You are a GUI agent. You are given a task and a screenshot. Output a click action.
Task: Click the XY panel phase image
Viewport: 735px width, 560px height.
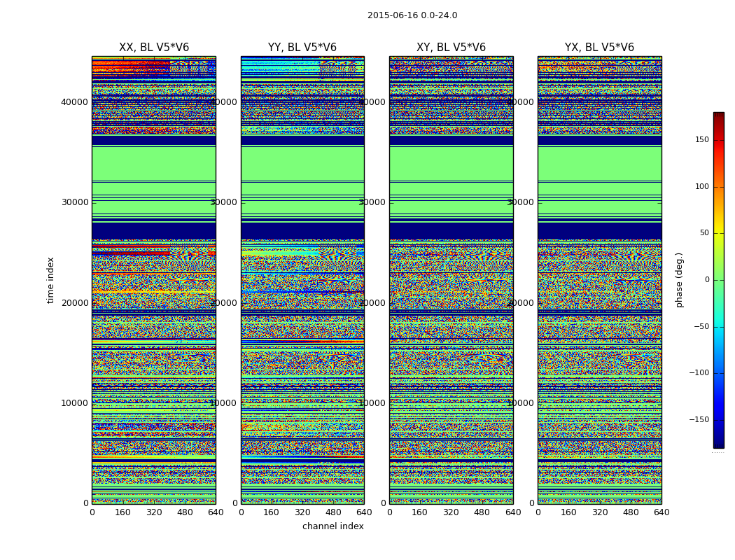451,280
